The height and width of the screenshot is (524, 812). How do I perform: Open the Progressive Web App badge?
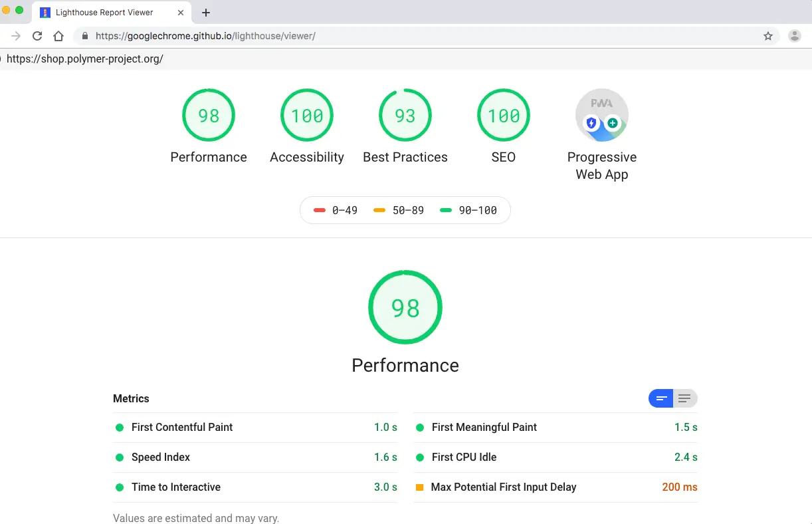[602, 116]
